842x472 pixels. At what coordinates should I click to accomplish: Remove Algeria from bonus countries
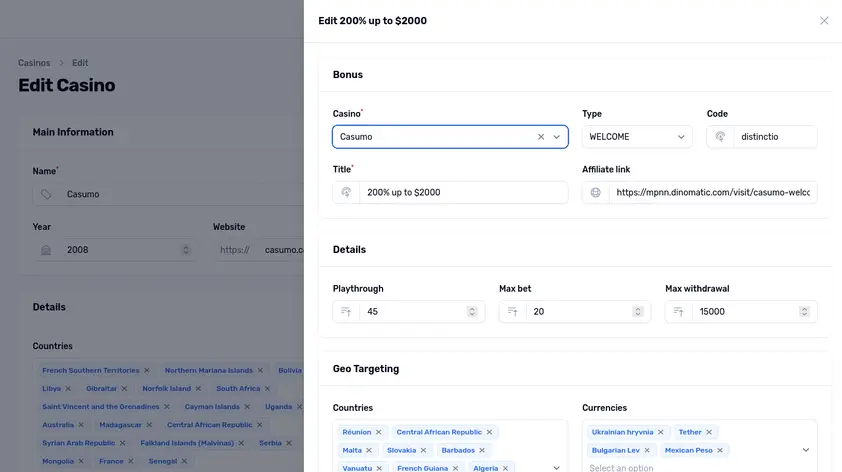(505, 468)
